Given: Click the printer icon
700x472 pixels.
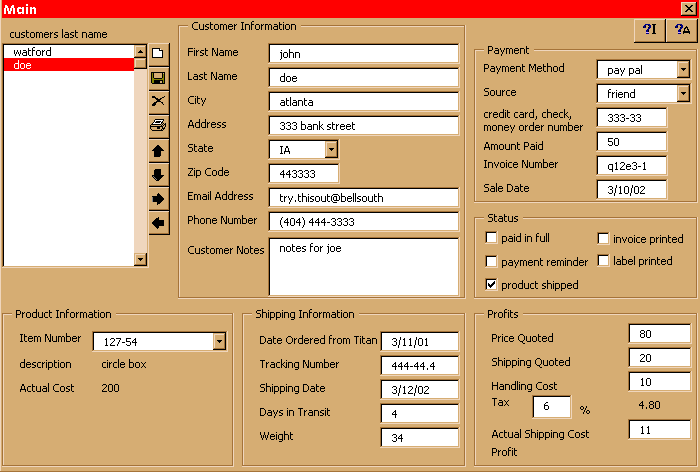Looking at the screenshot, I should pyautogui.click(x=158, y=125).
